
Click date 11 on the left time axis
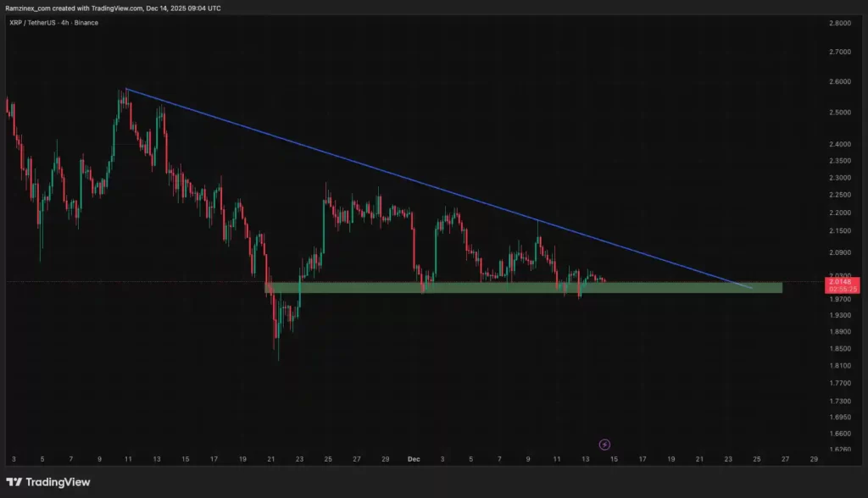click(x=128, y=459)
